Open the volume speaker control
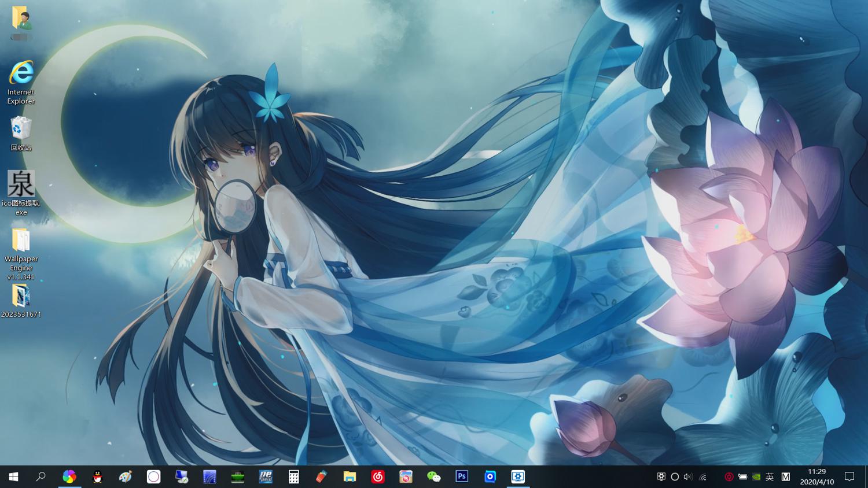This screenshot has height=488, width=868. click(687, 477)
